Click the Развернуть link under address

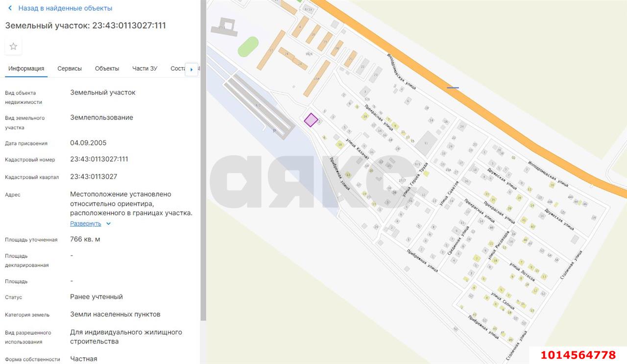(85, 224)
